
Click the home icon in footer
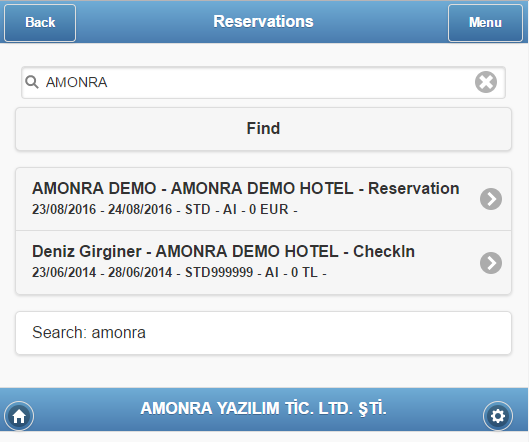click(19, 416)
